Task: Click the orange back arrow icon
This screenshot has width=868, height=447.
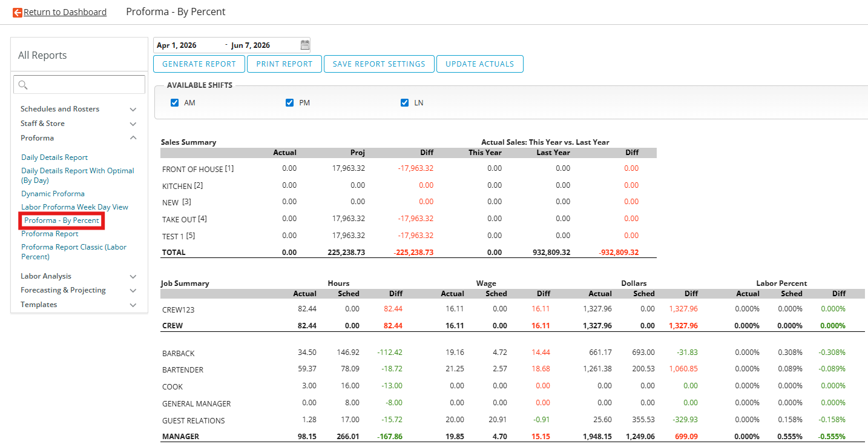Action: click(17, 12)
